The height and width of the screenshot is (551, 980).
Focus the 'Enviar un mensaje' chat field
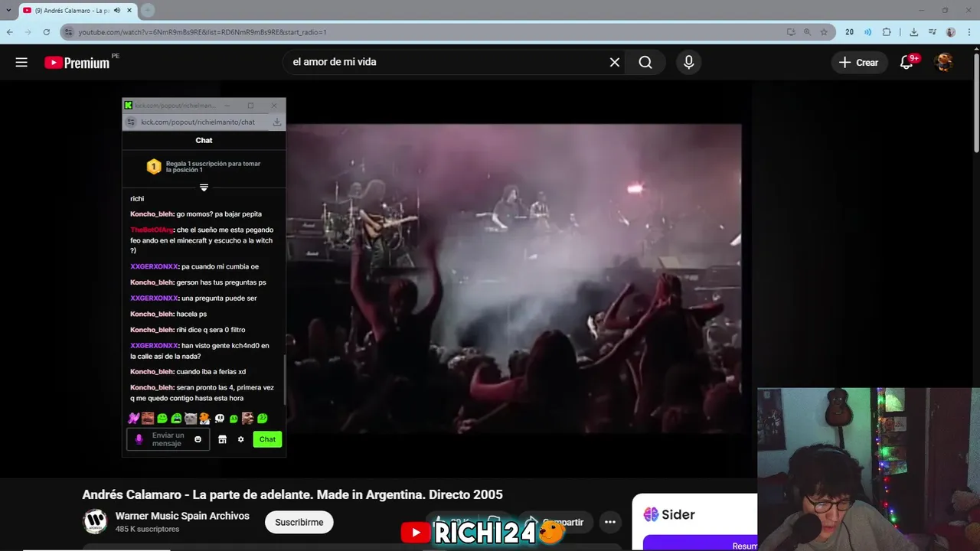[x=168, y=439]
